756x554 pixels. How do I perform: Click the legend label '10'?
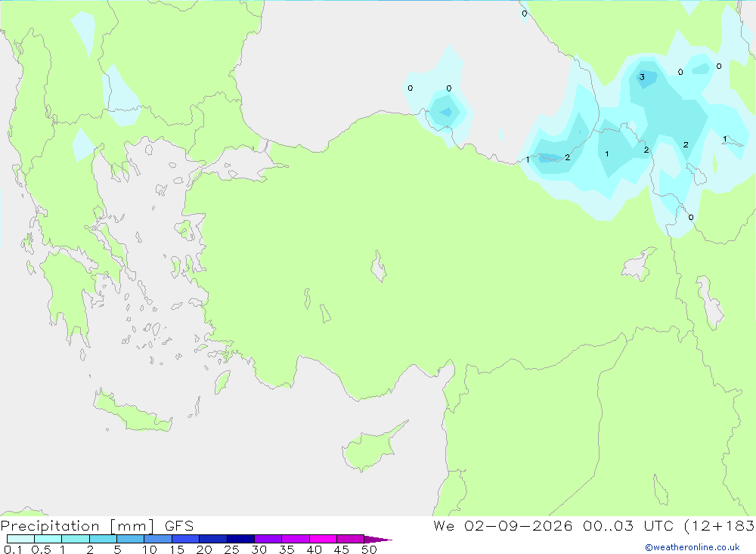pos(150,549)
